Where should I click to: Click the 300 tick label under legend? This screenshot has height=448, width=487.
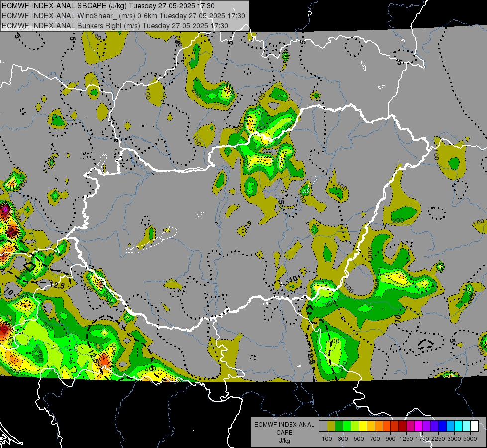(x=343, y=439)
